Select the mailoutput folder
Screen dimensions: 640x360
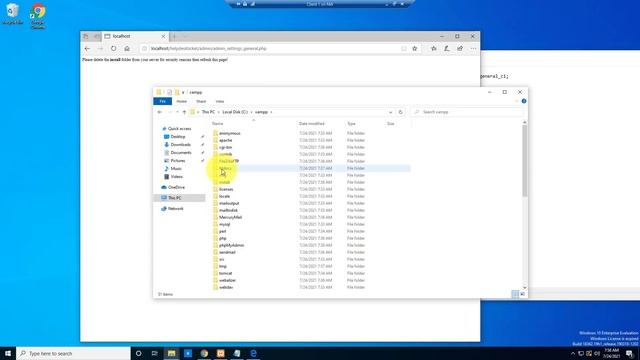tap(229, 203)
